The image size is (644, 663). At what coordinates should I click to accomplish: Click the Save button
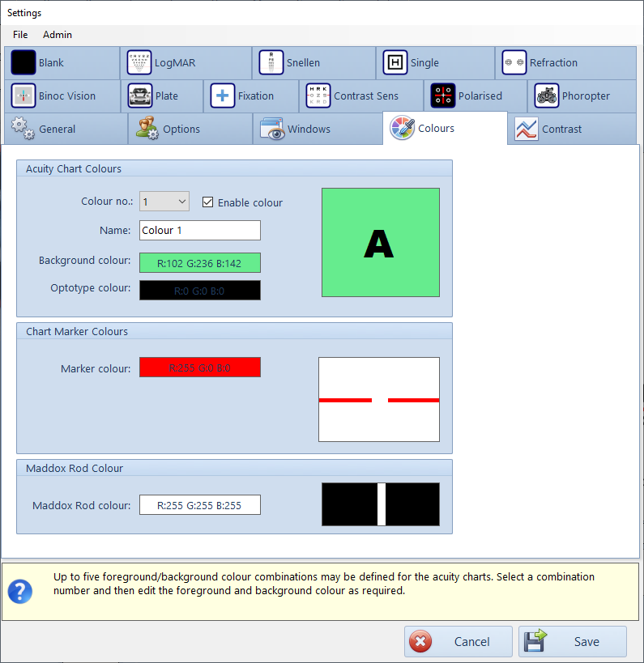click(x=573, y=641)
